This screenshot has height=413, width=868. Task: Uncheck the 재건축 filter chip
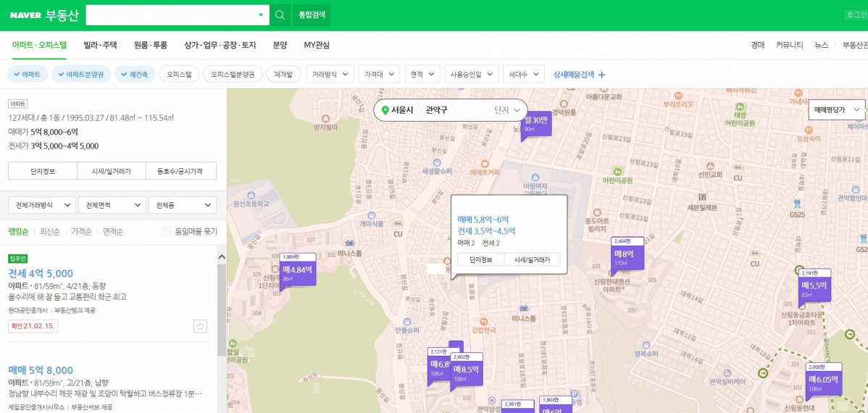click(135, 74)
